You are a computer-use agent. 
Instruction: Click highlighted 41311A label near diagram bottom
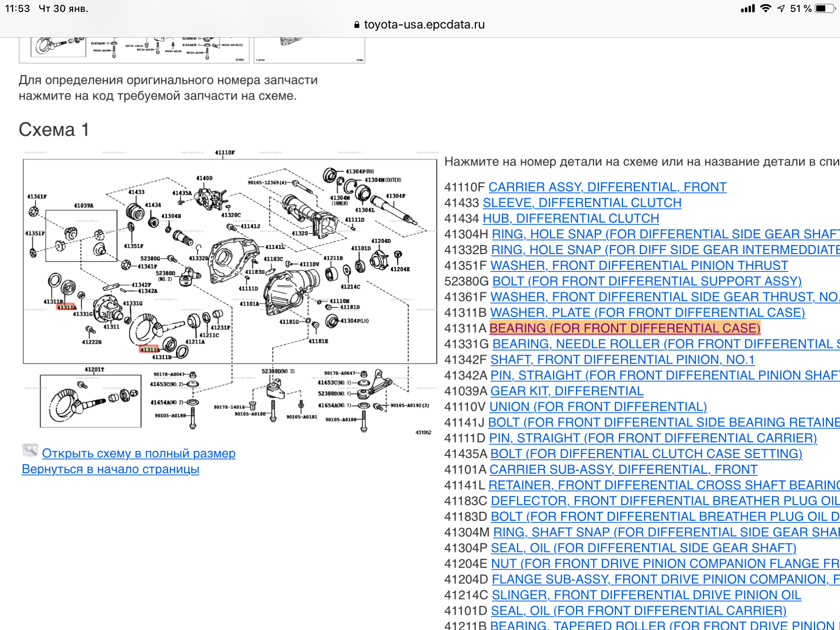pos(149,349)
